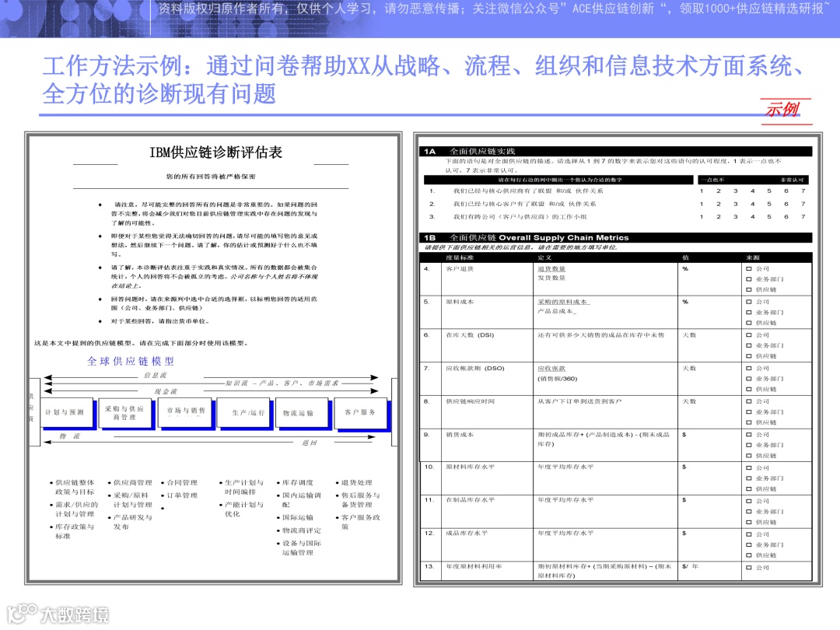Tick 公司 checkbox for 在库天数 (DSI)

point(749,334)
